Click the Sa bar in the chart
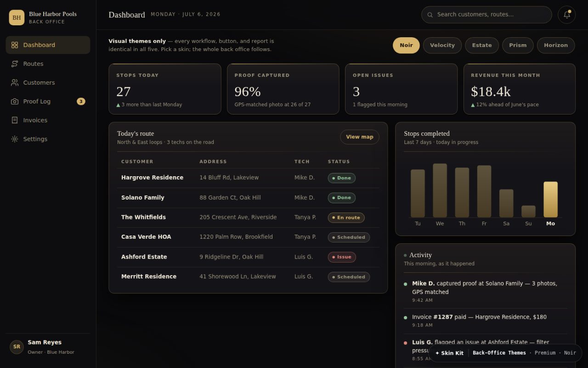Screen dimensions: 588x368 click(x=506, y=203)
